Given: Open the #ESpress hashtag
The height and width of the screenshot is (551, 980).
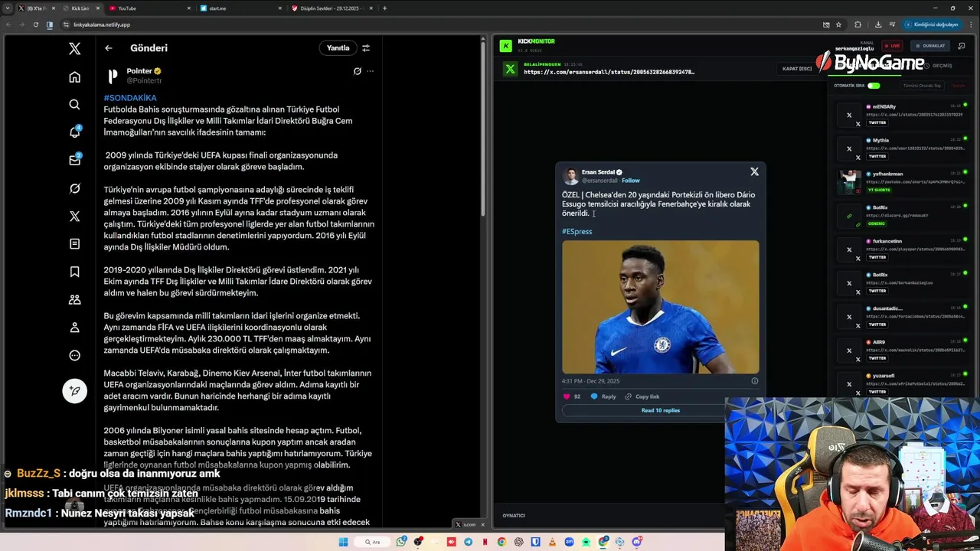Looking at the screenshot, I should (577, 231).
